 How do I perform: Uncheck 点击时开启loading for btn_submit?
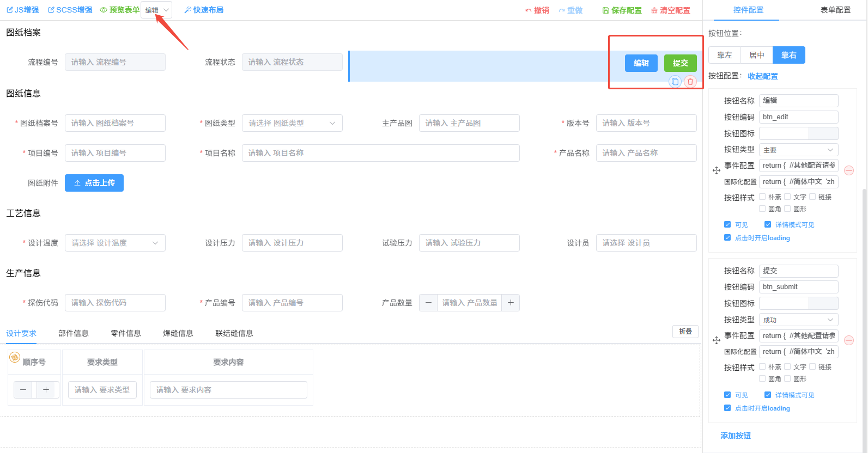(727, 408)
